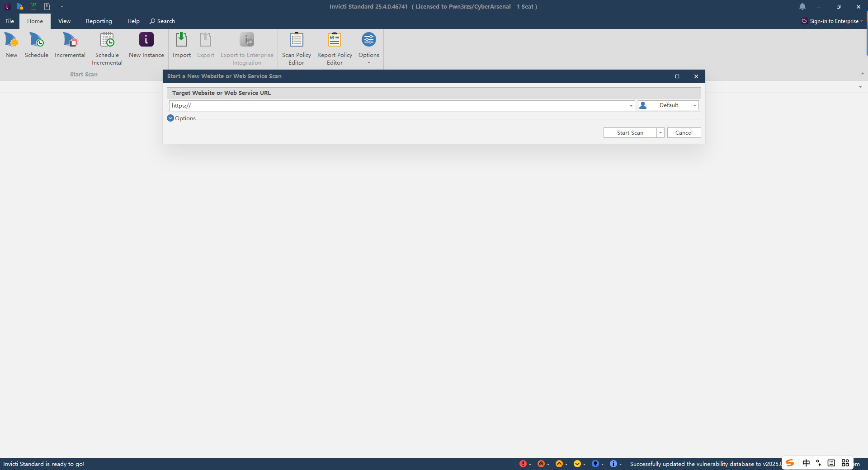Open the notifications bell
868x470 pixels.
tap(802, 6)
